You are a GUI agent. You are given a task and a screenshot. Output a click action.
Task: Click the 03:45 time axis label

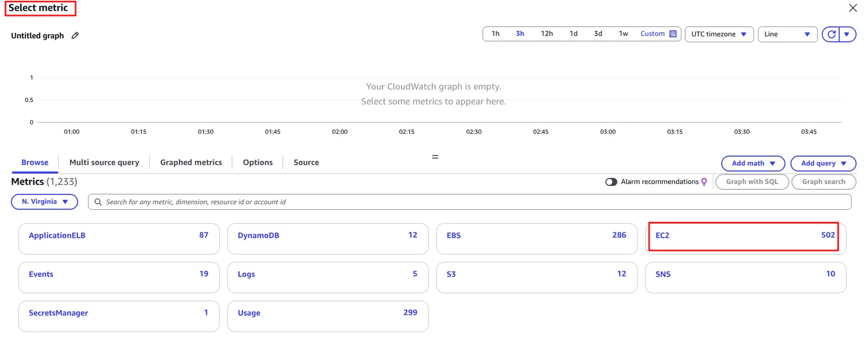pos(809,132)
